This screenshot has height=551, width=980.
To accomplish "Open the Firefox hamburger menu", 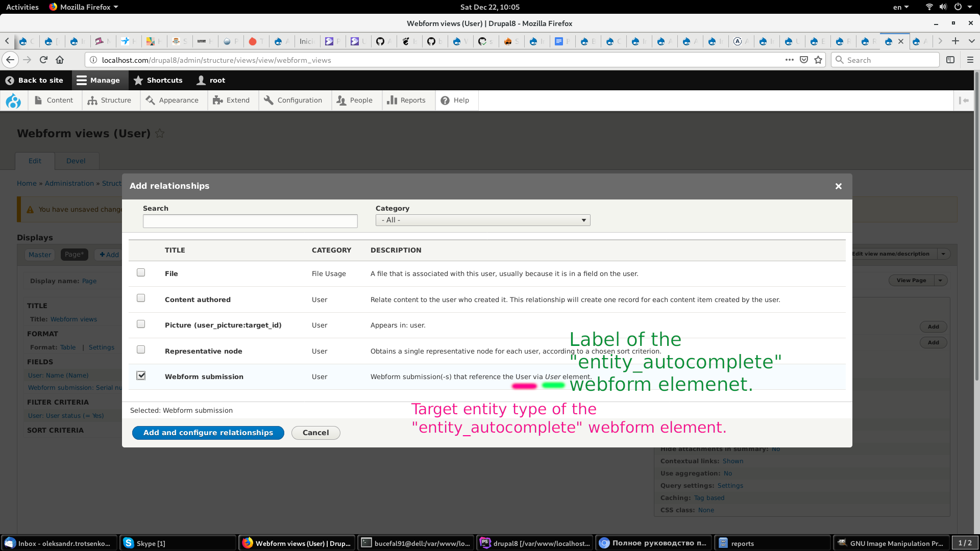I will pyautogui.click(x=970, y=60).
